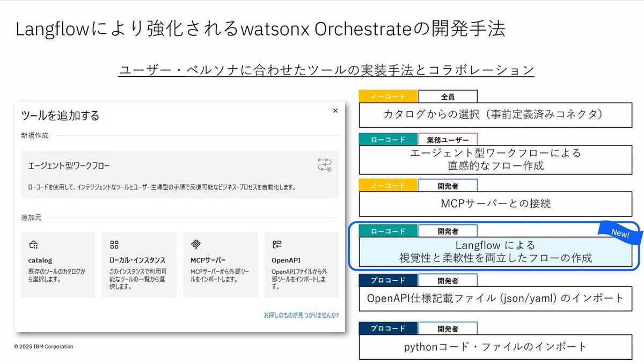Image resolution: width=644 pixels, height=364 pixels.
Task: Click the このインスタンスで利用可能な description
Action: 139,278
